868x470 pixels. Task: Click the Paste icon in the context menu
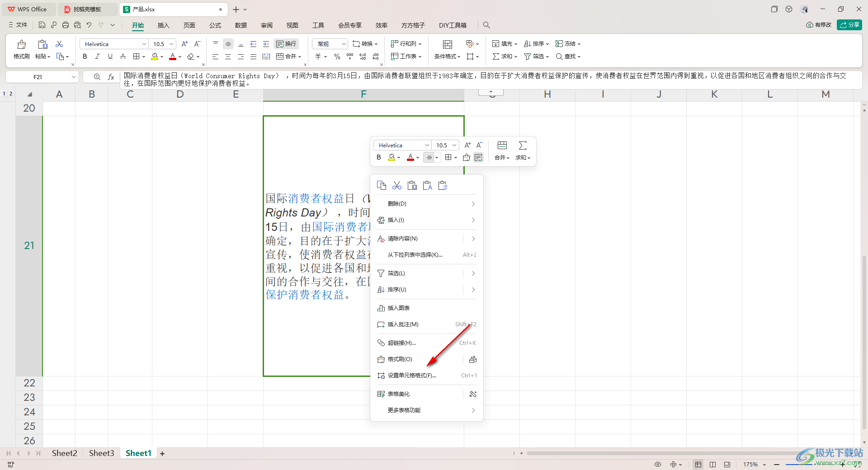(x=412, y=185)
